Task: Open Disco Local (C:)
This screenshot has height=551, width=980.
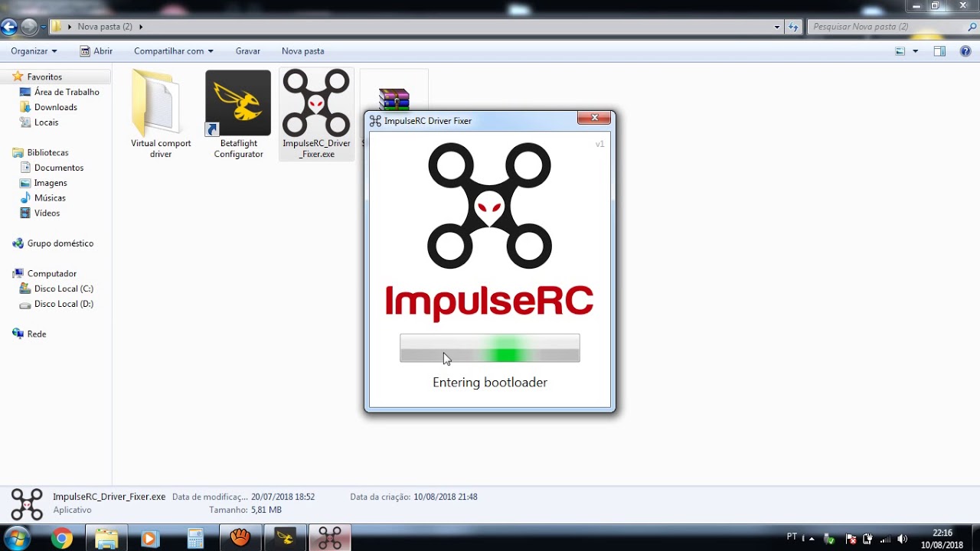Action: 64,289
